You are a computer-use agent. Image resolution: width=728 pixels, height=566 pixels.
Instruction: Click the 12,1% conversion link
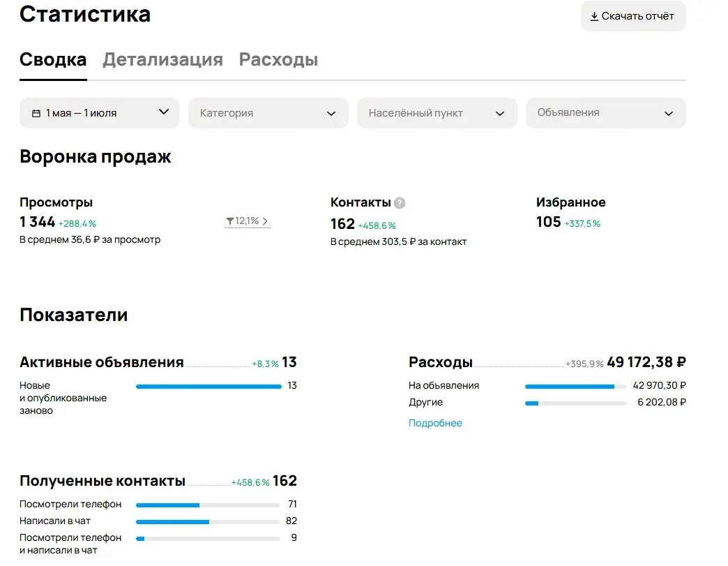[248, 221]
